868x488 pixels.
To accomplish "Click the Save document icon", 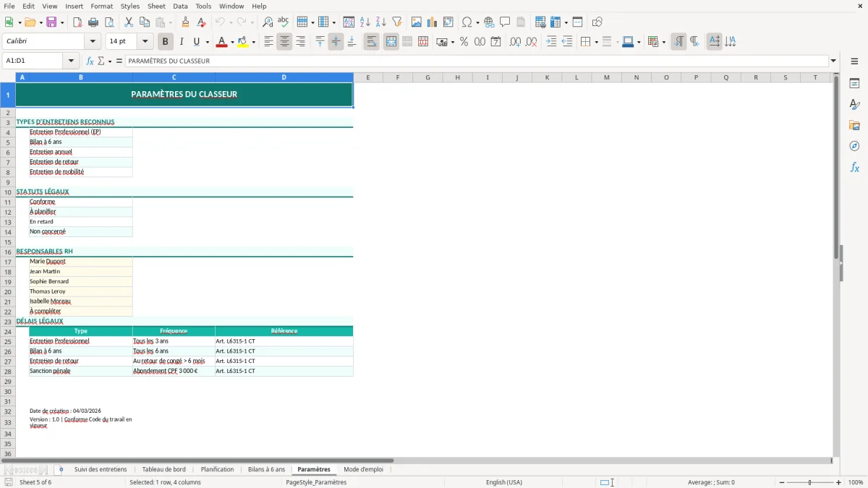I will coord(51,22).
